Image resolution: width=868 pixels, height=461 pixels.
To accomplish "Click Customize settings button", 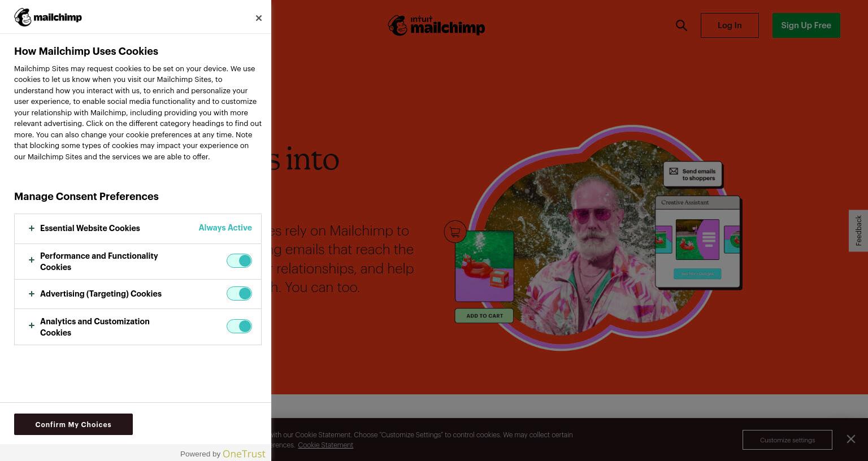I will pyautogui.click(x=787, y=440).
